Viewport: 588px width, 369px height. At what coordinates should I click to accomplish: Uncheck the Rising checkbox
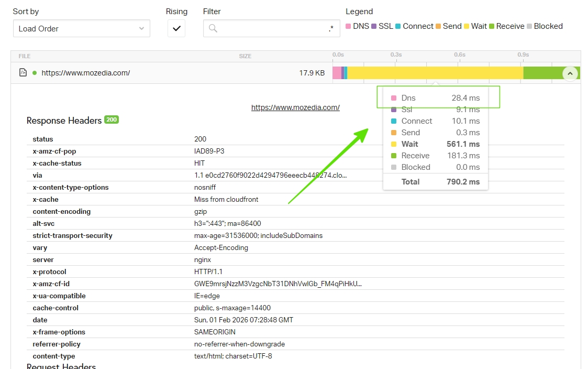click(x=176, y=29)
